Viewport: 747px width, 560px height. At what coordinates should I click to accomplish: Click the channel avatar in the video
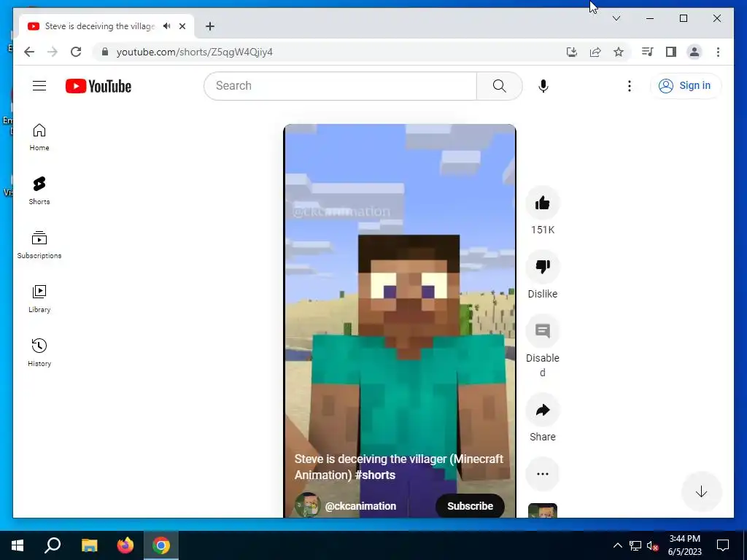click(x=307, y=505)
